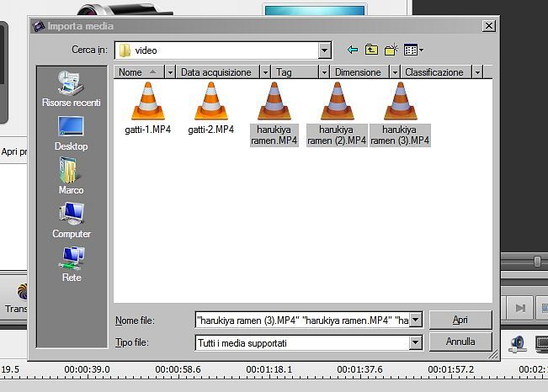
Task: Click the Cerca in folder name field
Action: (216, 50)
